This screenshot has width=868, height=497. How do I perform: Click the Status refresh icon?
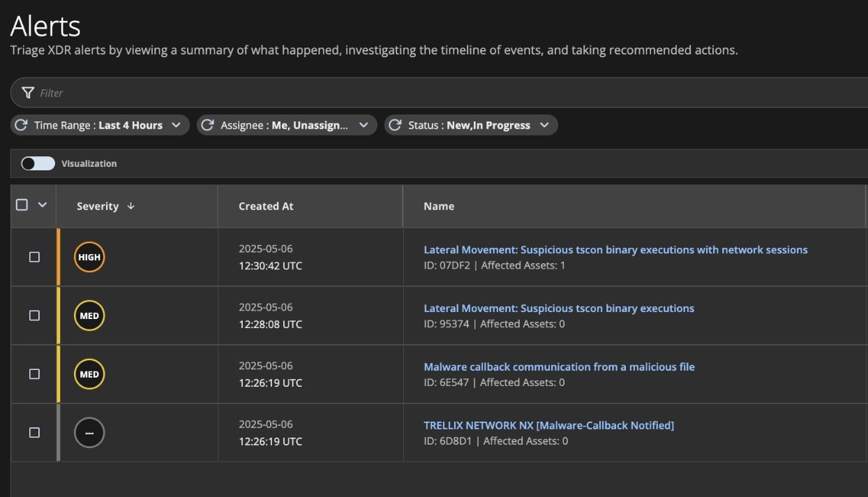(x=395, y=125)
